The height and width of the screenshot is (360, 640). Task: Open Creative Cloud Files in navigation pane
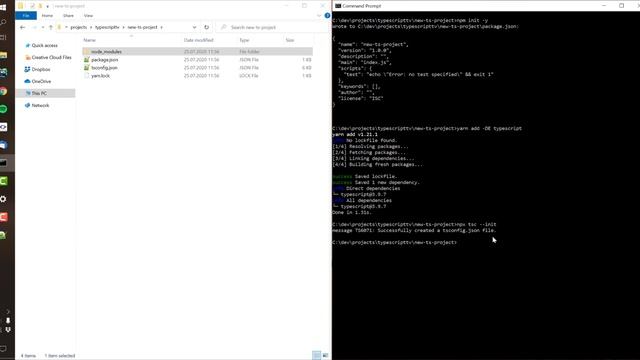pos(48,58)
